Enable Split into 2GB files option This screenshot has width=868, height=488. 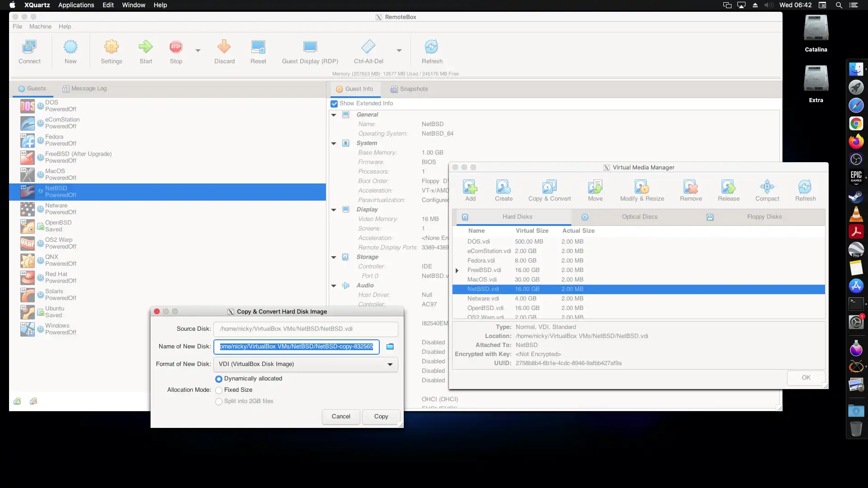pyautogui.click(x=219, y=401)
